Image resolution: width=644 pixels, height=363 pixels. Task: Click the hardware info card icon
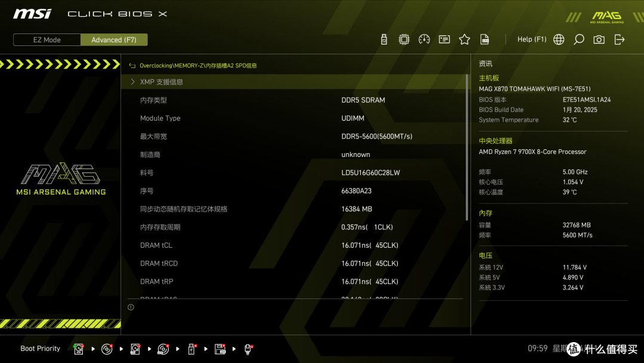click(x=444, y=39)
